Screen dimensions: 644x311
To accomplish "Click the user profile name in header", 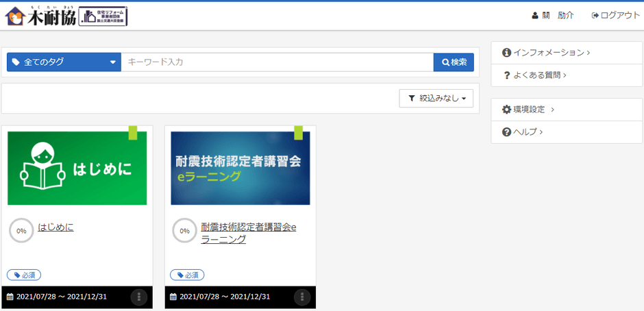I will (x=554, y=15).
